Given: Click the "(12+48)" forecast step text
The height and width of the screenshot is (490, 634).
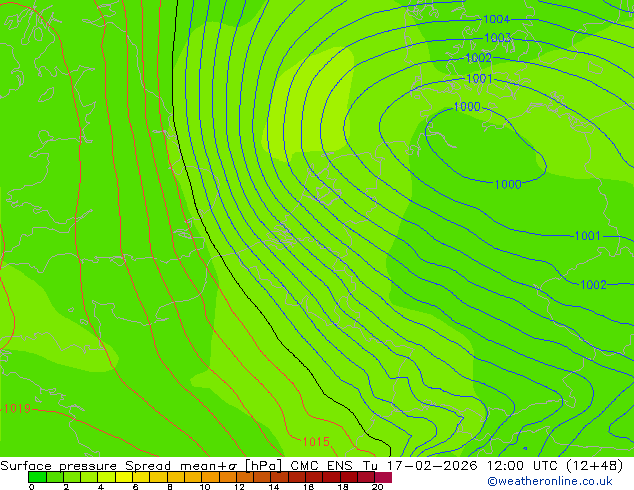Looking at the screenshot, I should (x=595, y=466).
